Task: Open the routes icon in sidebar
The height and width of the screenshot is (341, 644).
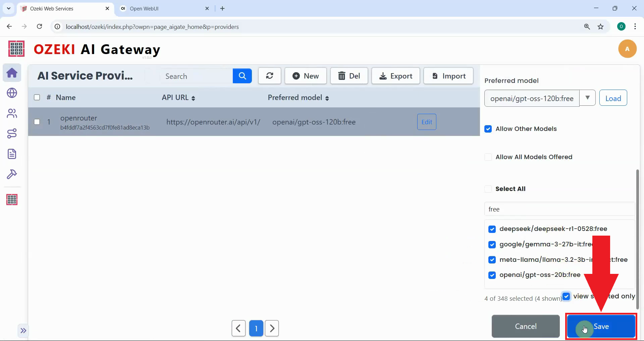Action: (12, 134)
